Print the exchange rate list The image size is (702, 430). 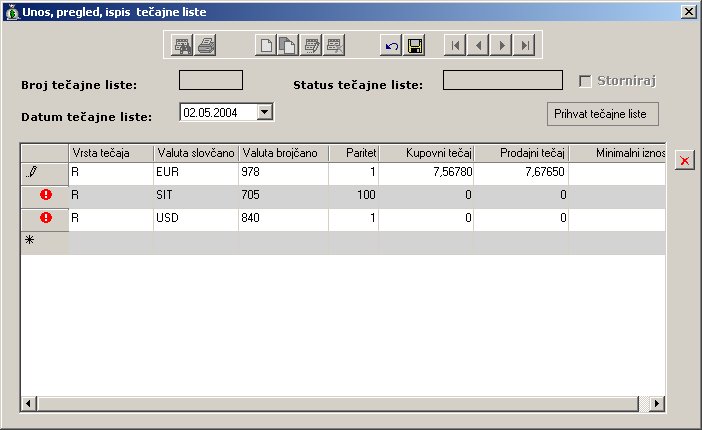tap(205, 45)
